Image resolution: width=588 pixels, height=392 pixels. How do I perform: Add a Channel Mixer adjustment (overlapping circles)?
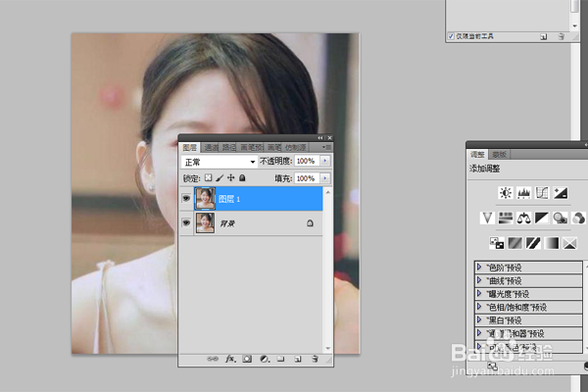pos(578,218)
